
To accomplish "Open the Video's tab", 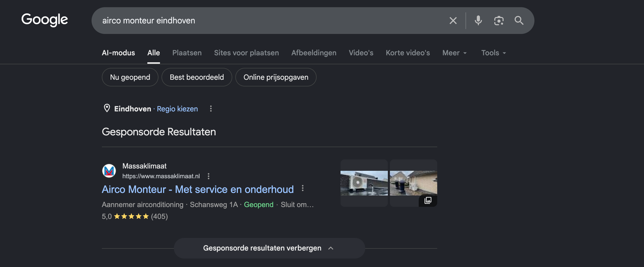I will click(361, 53).
